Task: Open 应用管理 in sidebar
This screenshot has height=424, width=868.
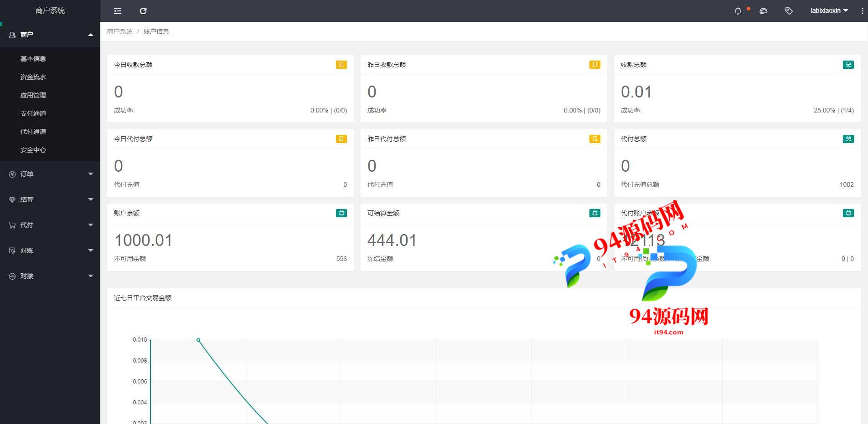Action: (x=33, y=95)
